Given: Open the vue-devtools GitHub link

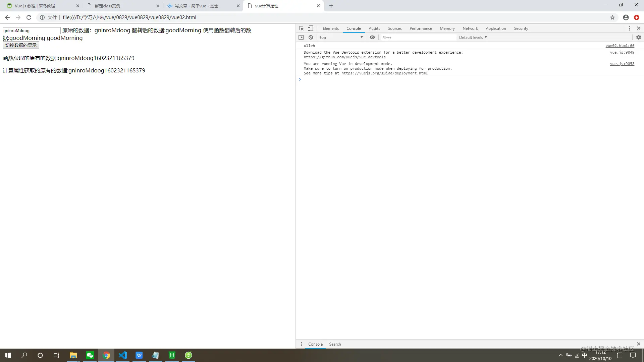Looking at the screenshot, I should pos(344,57).
